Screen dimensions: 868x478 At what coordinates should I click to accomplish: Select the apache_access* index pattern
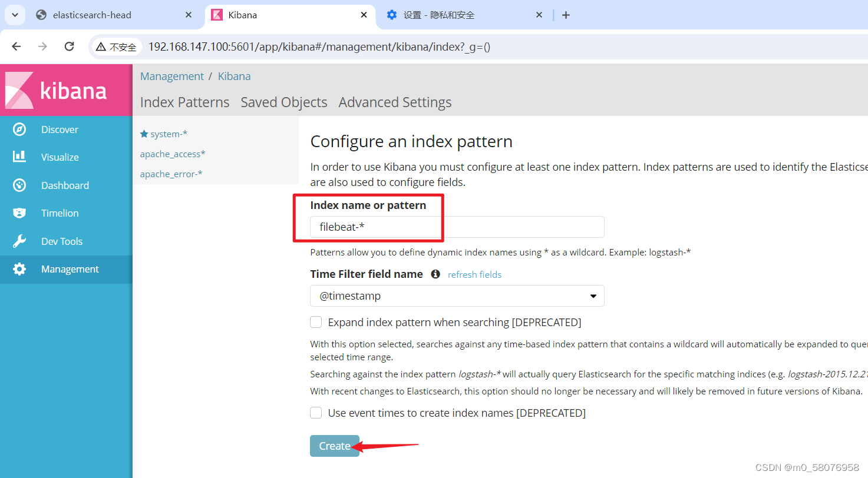[x=173, y=154]
